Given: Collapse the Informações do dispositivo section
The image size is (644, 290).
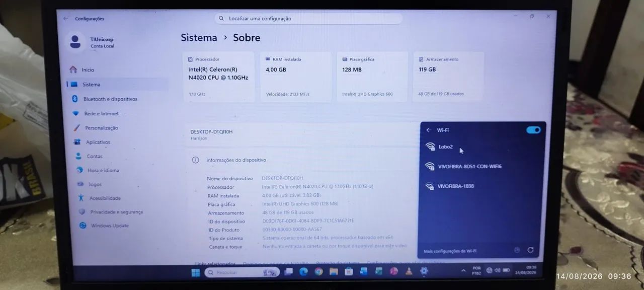Looking at the screenshot, I should click(302, 160).
